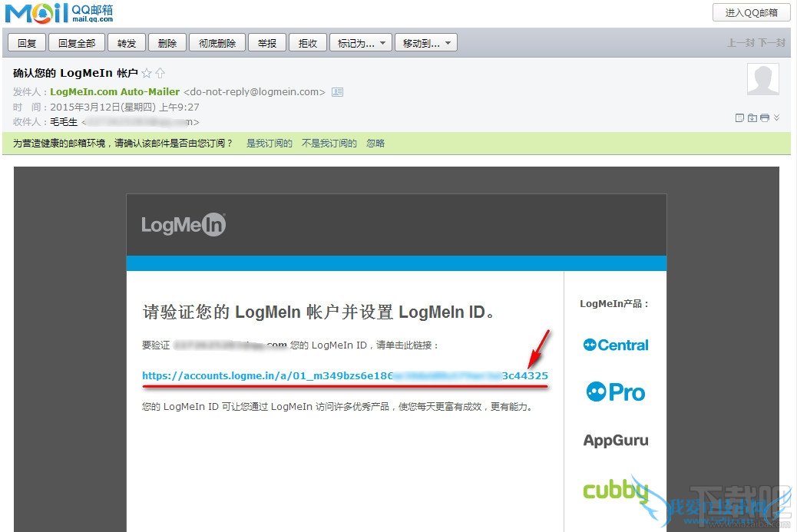Click the archive-to-folder icon in the header
This screenshot has height=532, width=797.
pyautogui.click(x=752, y=118)
